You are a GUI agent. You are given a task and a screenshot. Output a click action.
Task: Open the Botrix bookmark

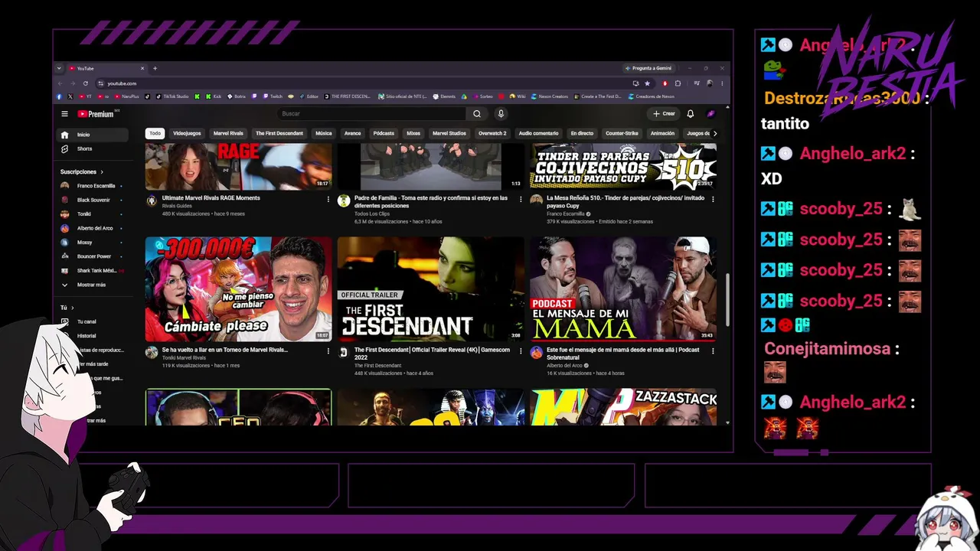click(x=236, y=96)
